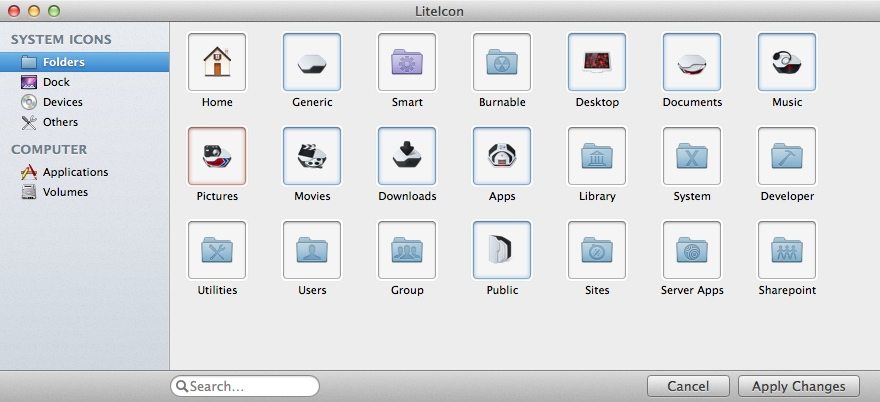Select the Downloads folder icon well
The image size is (880, 402).
(407, 156)
